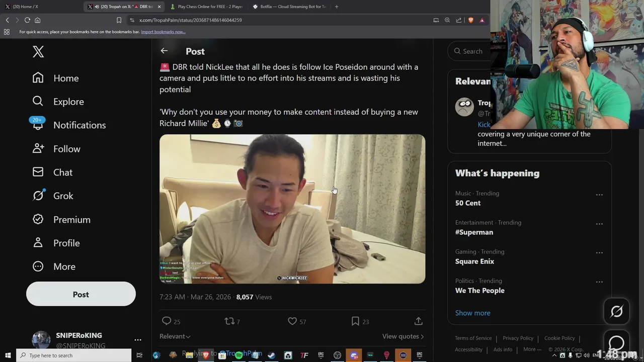644x362 pixels.
Task: Play the NickWickLee video clip
Action: [x=292, y=209]
